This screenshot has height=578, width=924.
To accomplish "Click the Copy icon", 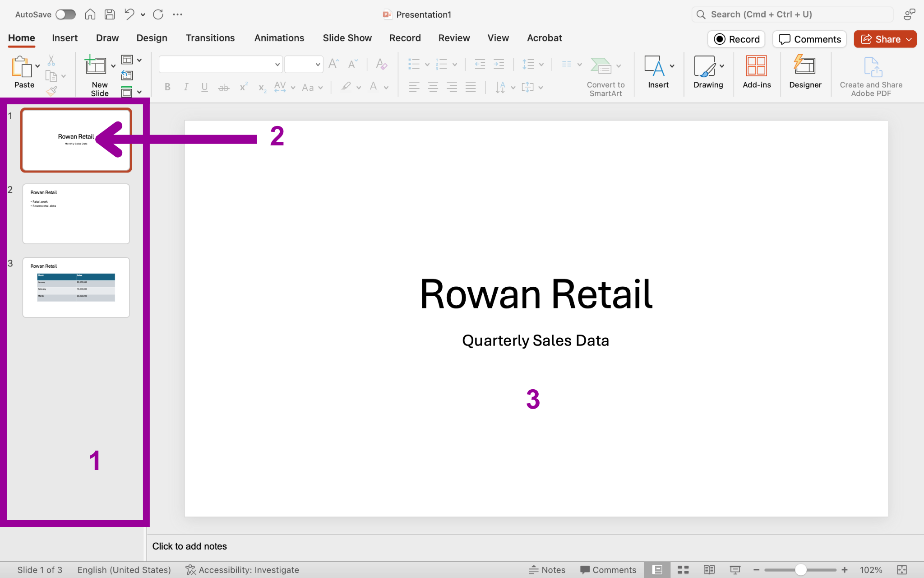I will click(x=51, y=76).
